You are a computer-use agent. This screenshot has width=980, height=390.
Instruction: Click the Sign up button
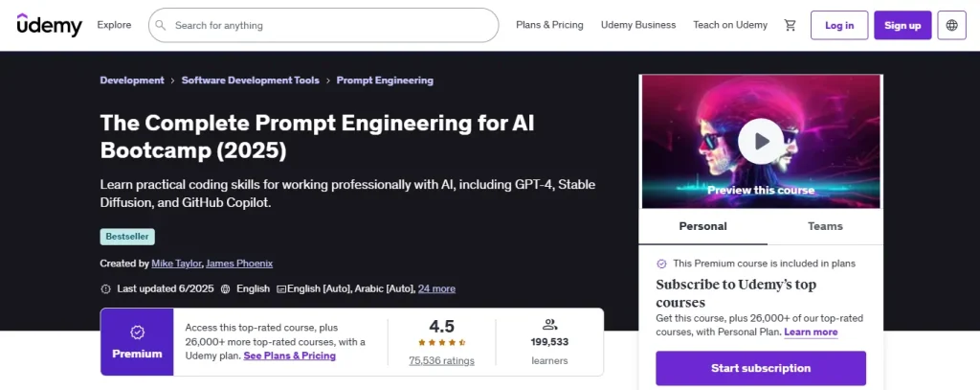pyautogui.click(x=902, y=25)
